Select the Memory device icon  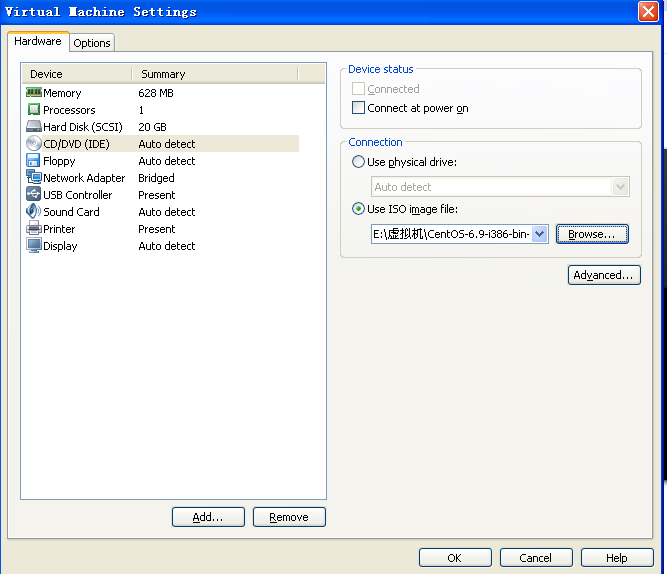pyautogui.click(x=34, y=92)
